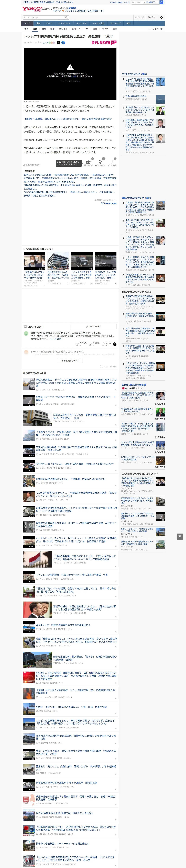Open マイページ link

[x=139, y=18]
